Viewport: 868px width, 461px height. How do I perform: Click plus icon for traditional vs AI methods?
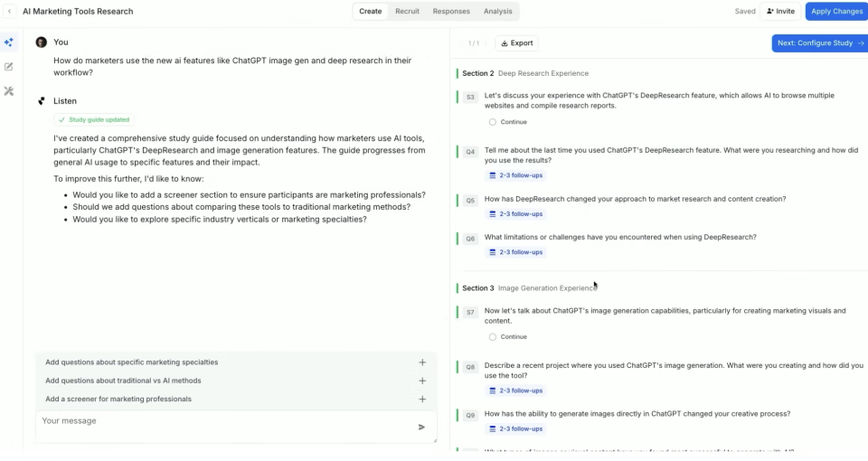pyautogui.click(x=422, y=381)
